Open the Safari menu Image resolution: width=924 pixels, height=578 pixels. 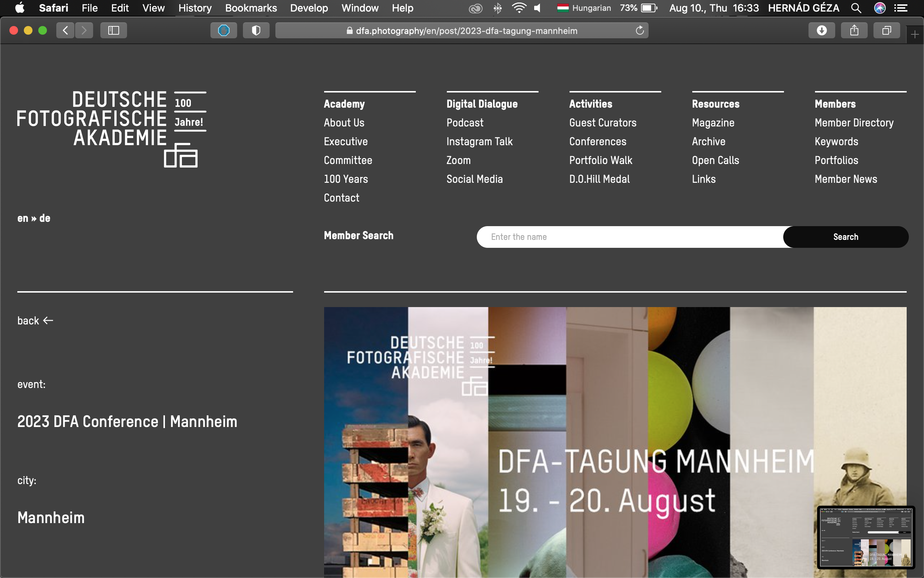[x=53, y=8]
